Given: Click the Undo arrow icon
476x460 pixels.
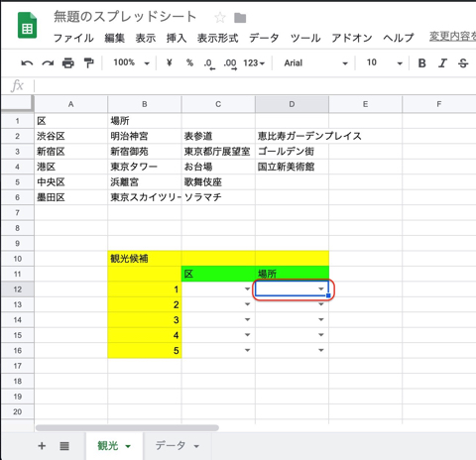Looking at the screenshot, I should tap(27, 62).
